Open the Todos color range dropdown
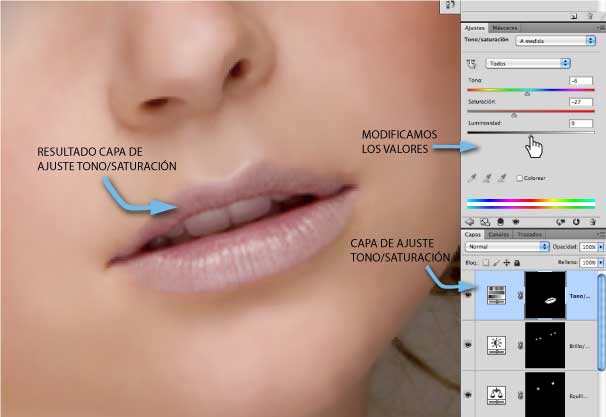 pos(528,63)
